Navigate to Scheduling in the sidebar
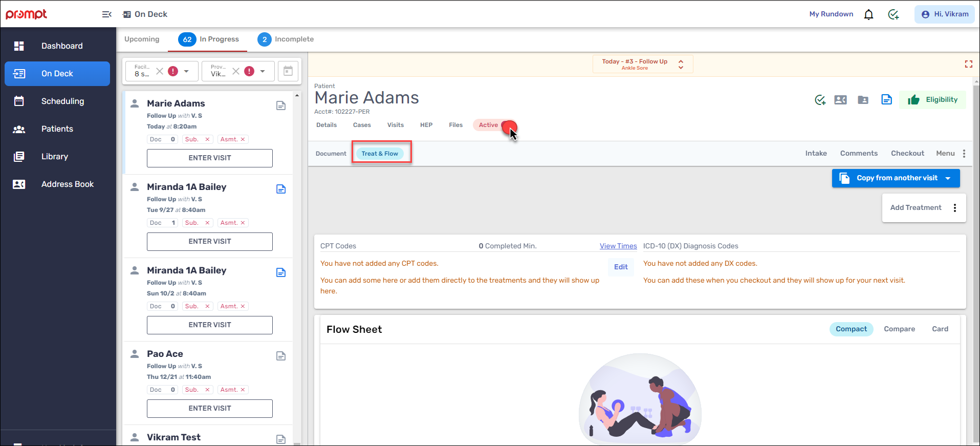Screen dimensions: 980x446 (62, 101)
